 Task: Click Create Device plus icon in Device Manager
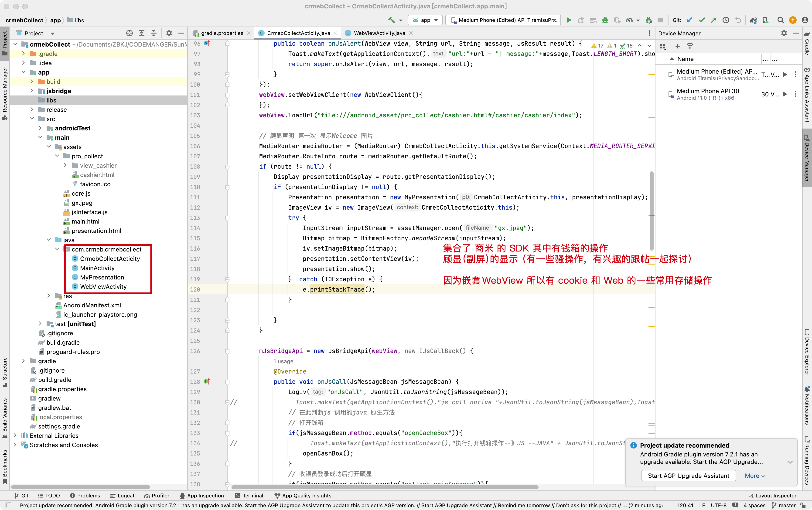[678, 46]
